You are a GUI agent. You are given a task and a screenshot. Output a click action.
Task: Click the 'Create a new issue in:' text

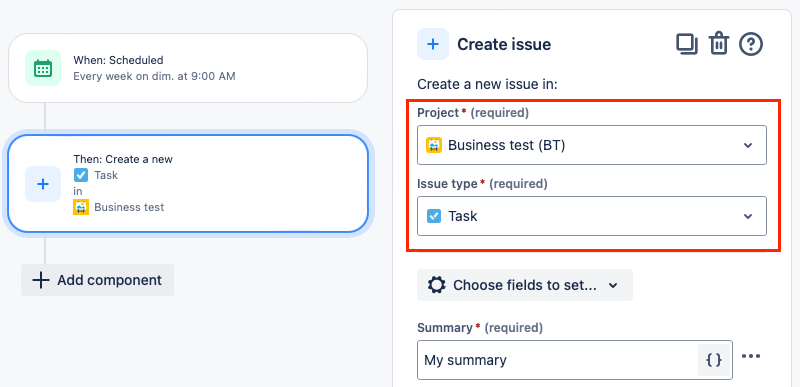pyautogui.click(x=487, y=84)
